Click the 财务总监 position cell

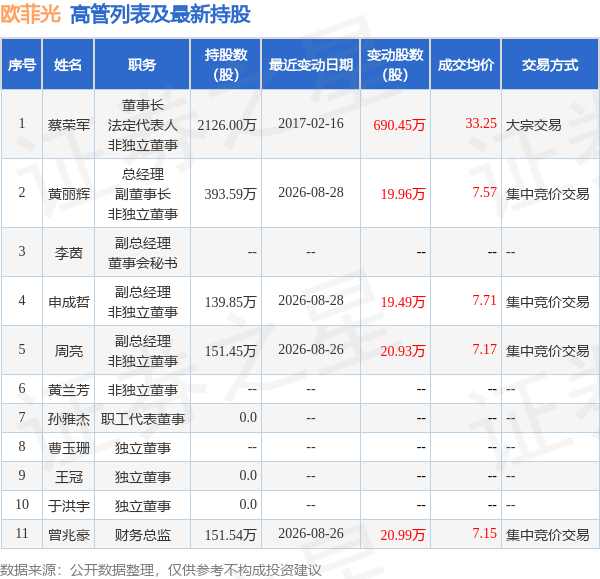point(143,535)
